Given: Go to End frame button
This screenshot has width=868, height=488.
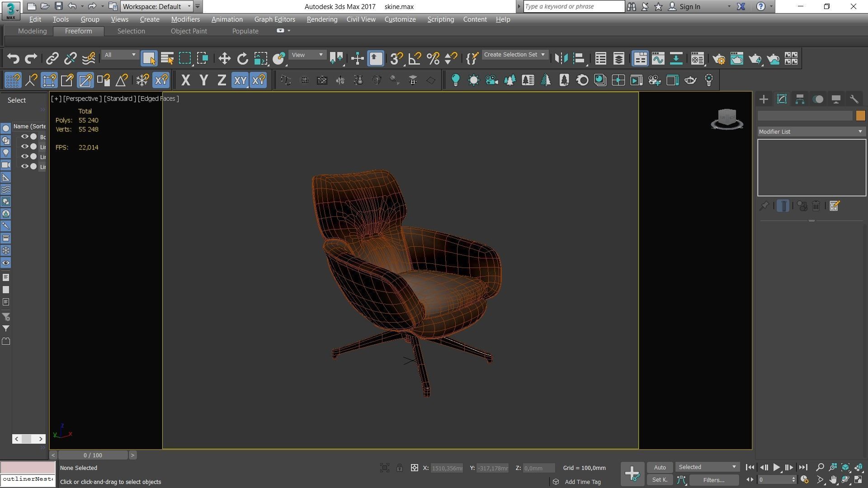Looking at the screenshot, I should click(803, 467).
